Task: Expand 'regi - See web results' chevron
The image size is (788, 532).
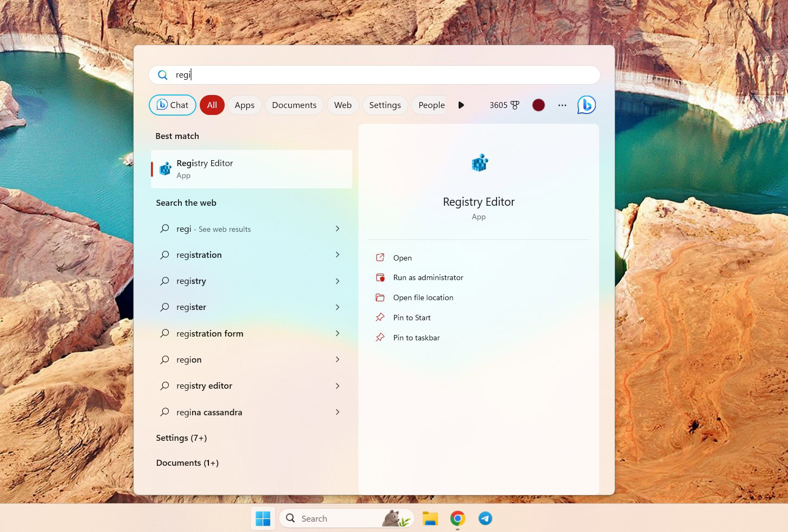Action: coord(338,229)
